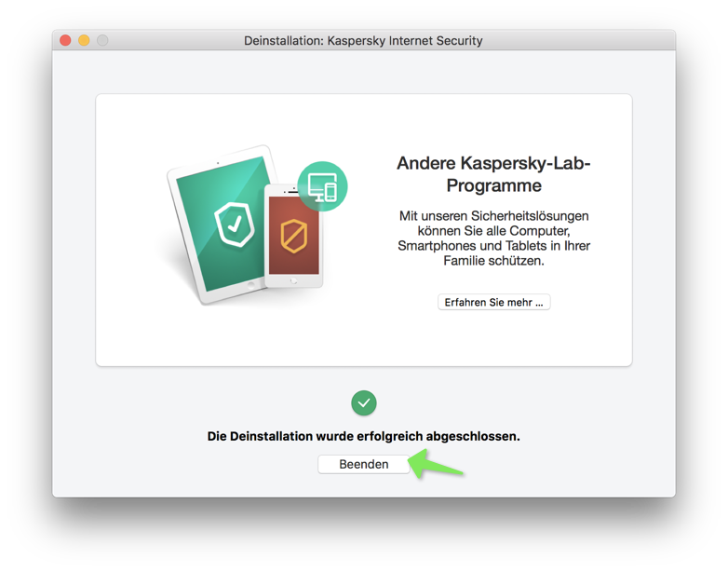Click the heading "Andere Kaspersky-Lab-Programme"
The image size is (728, 572).
pyautogui.click(x=493, y=174)
